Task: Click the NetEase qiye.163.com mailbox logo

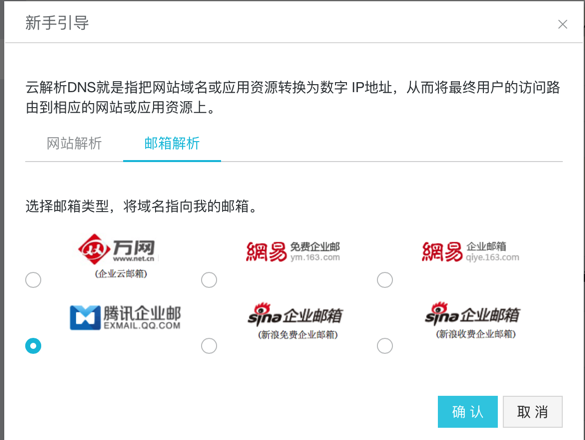Action: tap(470, 252)
